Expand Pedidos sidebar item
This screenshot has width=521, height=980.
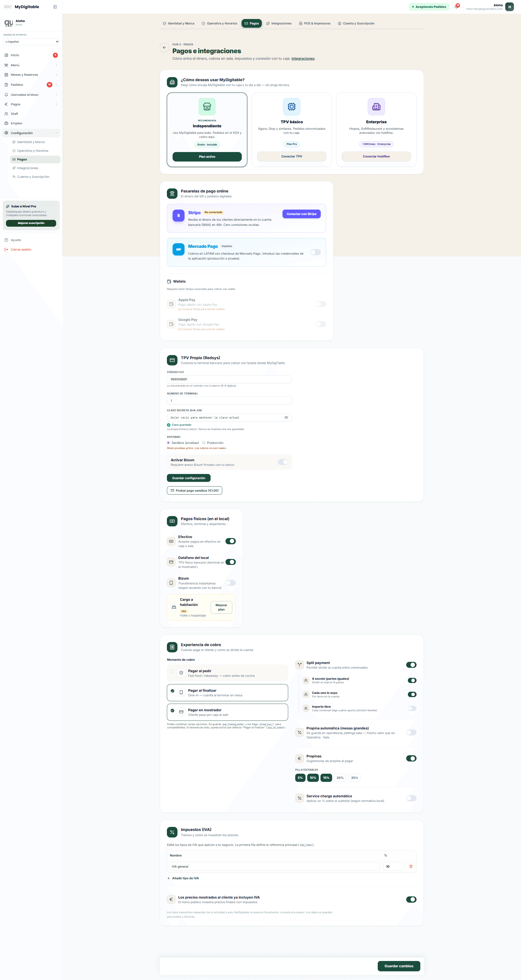tap(31, 85)
